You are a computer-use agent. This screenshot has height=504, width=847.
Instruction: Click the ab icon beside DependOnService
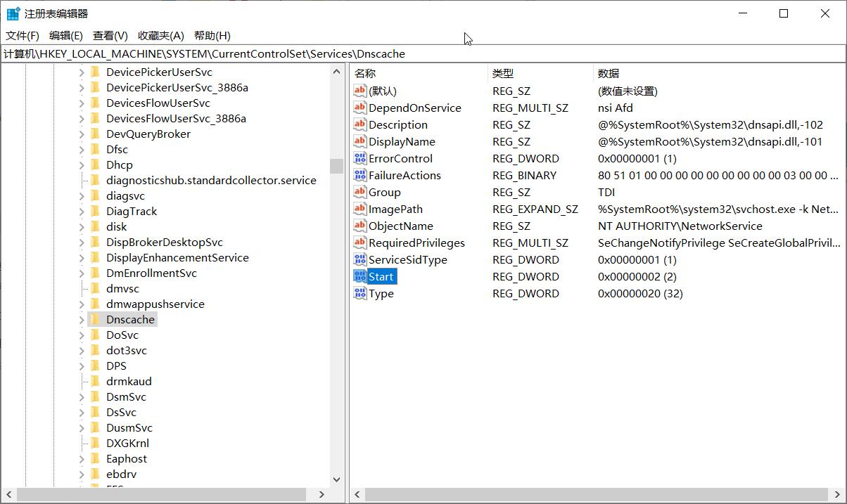coord(359,108)
